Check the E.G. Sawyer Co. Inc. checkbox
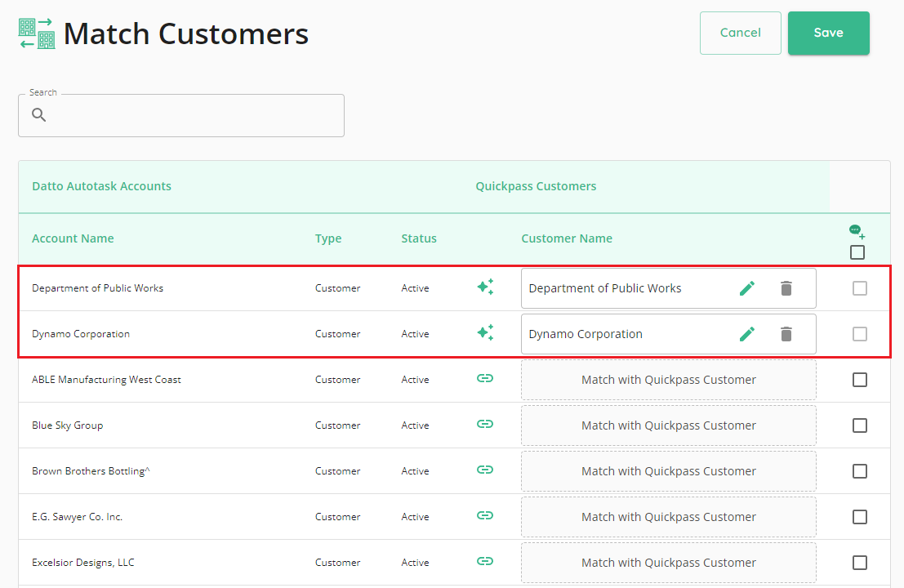 click(860, 516)
